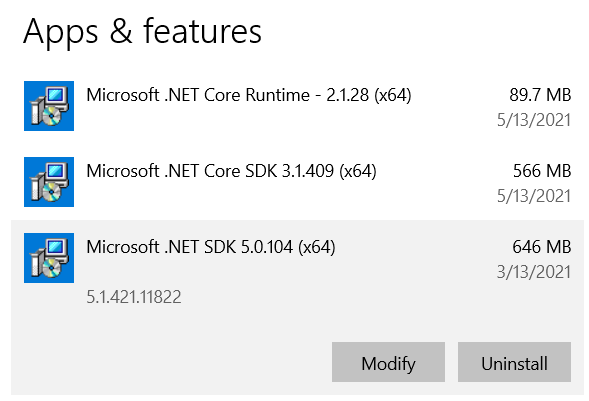Click the 3.1.409 version text in list
Image resolution: width=589 pixels, height=401 pixels.
click(x=308, y=171)
